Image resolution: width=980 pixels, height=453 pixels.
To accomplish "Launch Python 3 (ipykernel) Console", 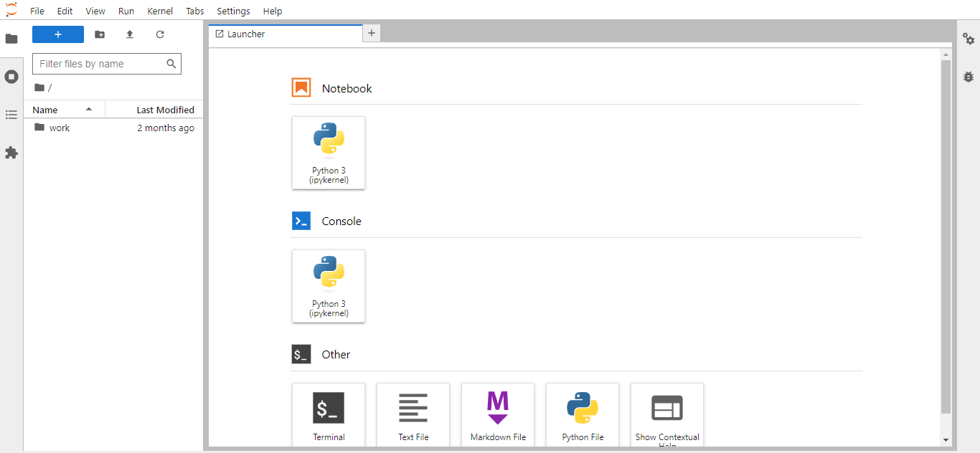I will [329, 286].
